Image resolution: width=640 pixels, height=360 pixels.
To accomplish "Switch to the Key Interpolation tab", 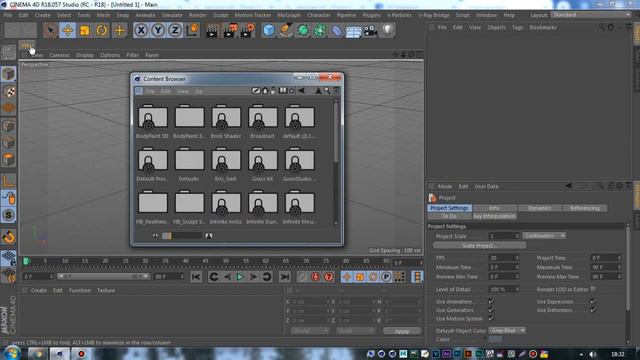I will click(494, 216).
